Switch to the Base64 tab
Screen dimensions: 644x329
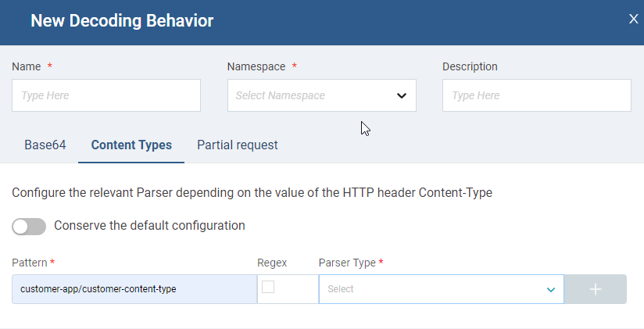click(45, 145)
